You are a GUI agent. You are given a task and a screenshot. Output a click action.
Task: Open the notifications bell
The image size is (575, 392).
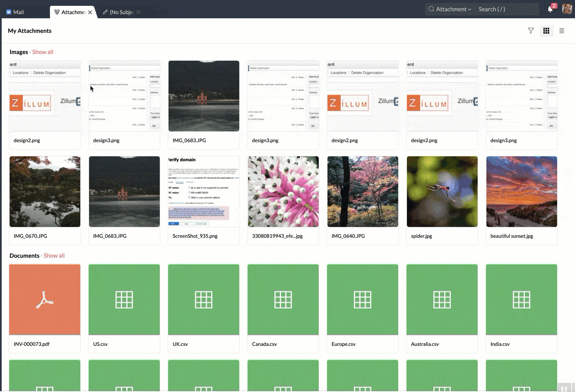click(550, 9)
